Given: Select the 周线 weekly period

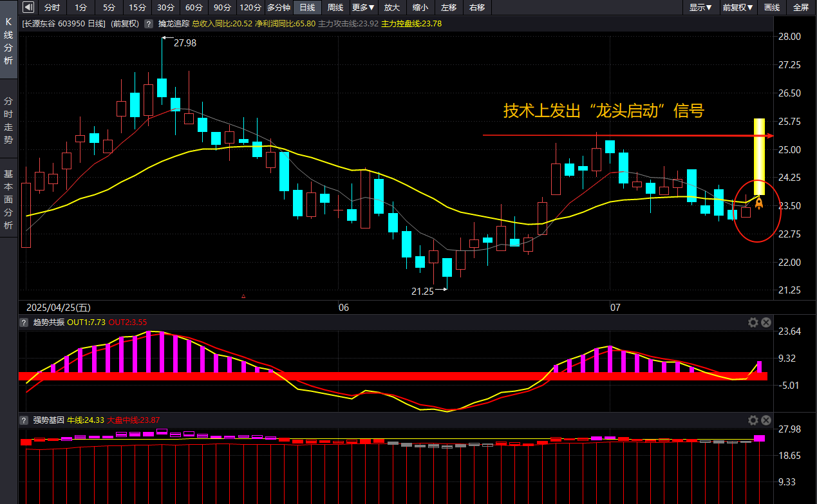Looking at the screenshot, I should (x=335, y=8).
